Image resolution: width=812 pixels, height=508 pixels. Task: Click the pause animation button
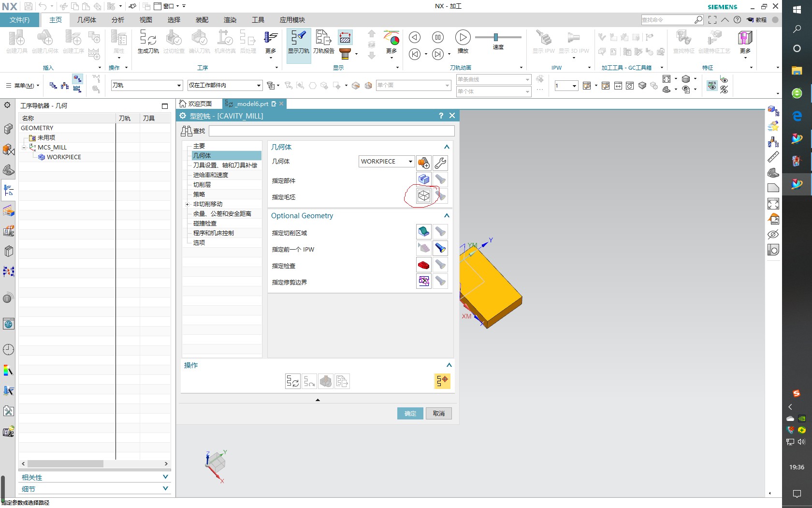437,37
